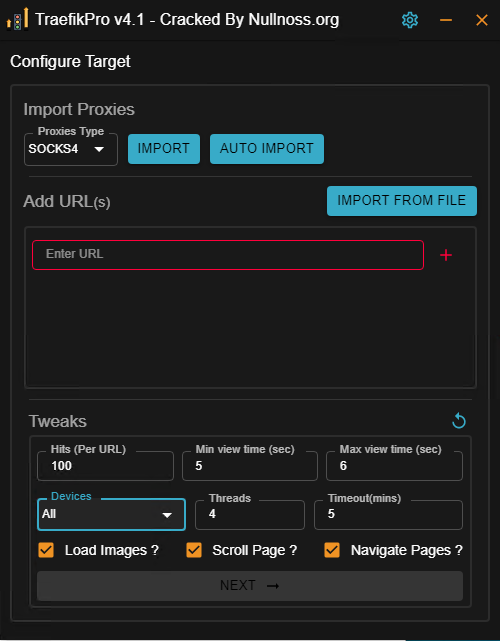Minimize the TraefikPro window
The height and width of the screenshot is (641, 500).
point(446,20)
